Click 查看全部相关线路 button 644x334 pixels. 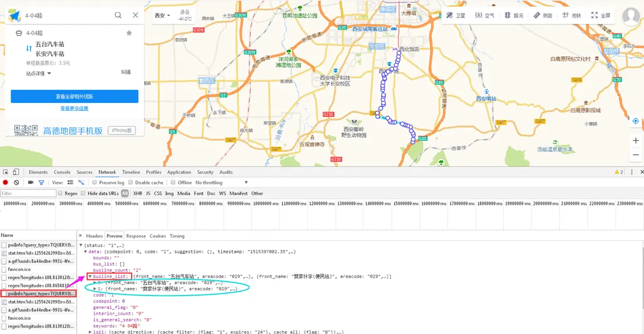tap(74, 97)
